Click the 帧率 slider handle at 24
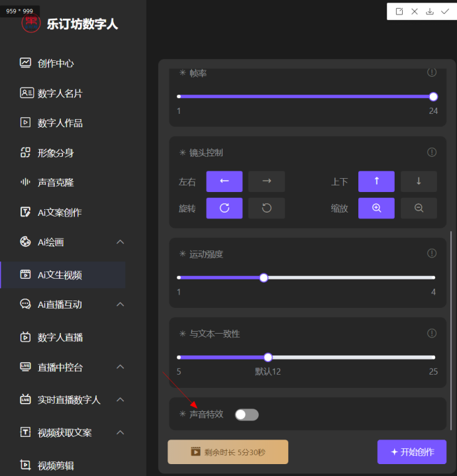This screenshot has height=476, width=457. [x=433, y=97]
